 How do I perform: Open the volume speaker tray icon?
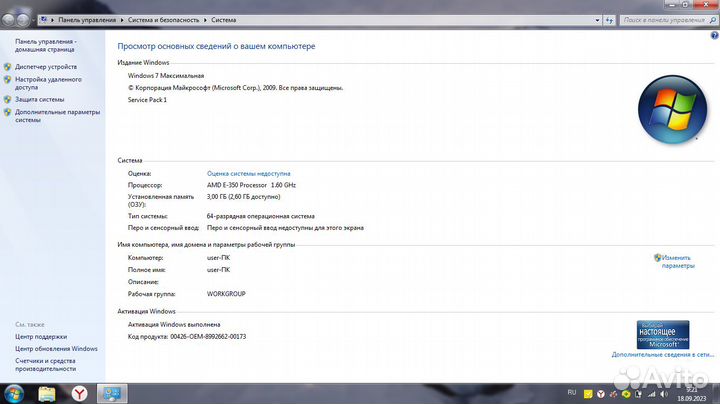(664, 394)
